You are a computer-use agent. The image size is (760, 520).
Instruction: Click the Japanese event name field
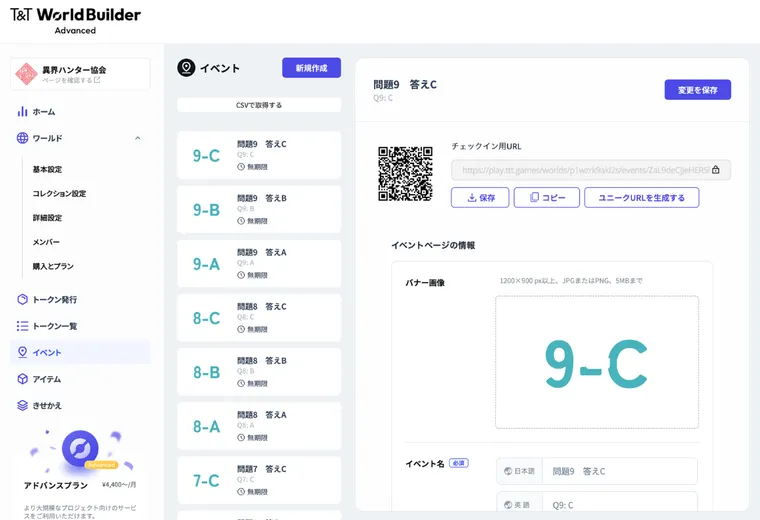(x=619, y=471)
